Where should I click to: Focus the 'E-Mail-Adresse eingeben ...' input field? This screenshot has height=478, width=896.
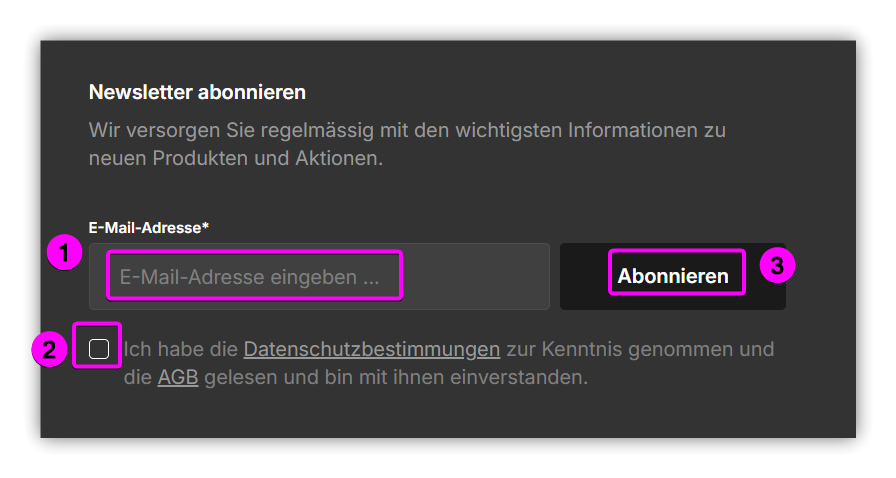[x=319, y=277]
